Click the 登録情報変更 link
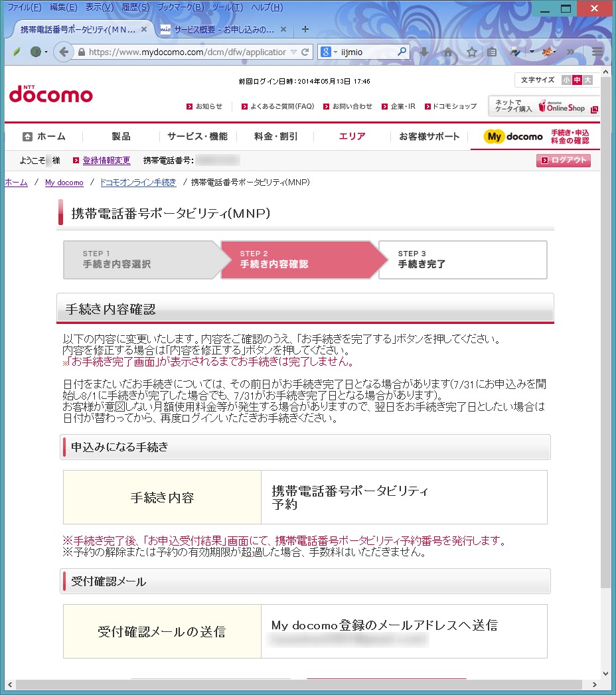616x695 pixels. point(106,161)
